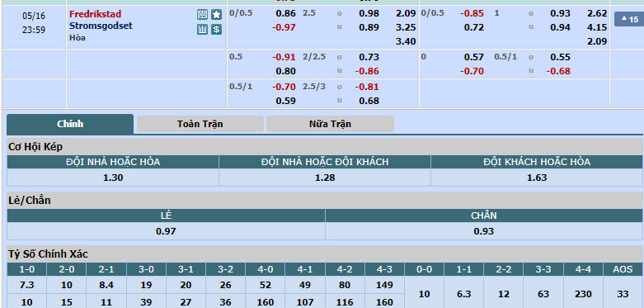Open the Fredrikstad team link
644x308 pixels.
click(96, 14)
